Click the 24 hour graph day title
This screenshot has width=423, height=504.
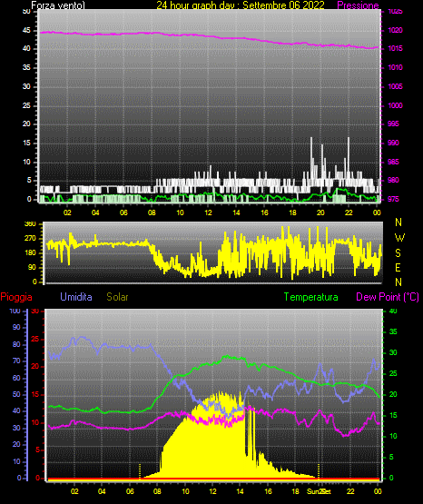coord(241,5)
